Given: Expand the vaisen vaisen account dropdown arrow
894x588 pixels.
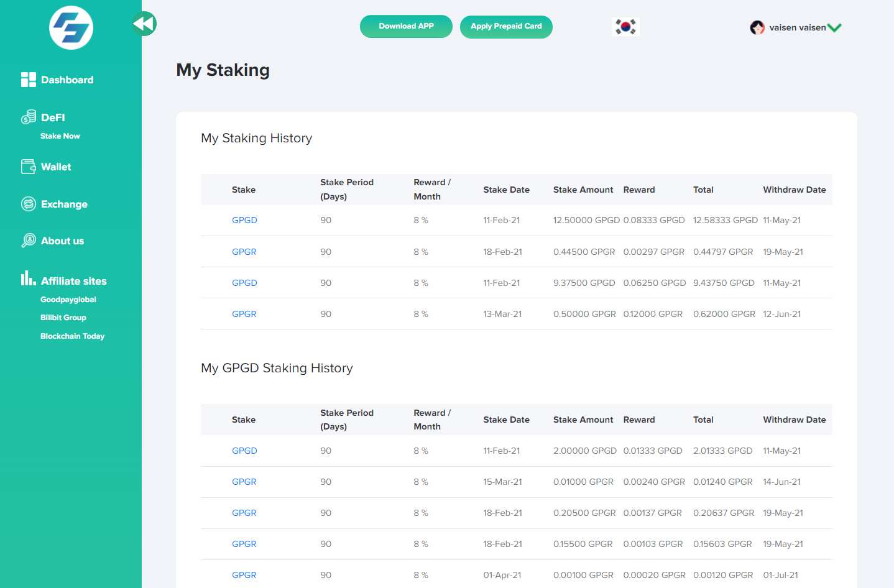Looking at the screenshot, I should (x=834, y=27).
